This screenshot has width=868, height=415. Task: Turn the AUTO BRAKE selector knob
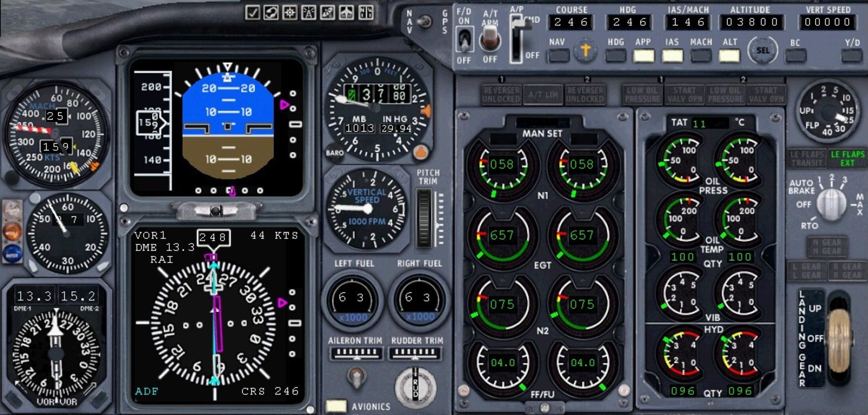pos(831,204)
